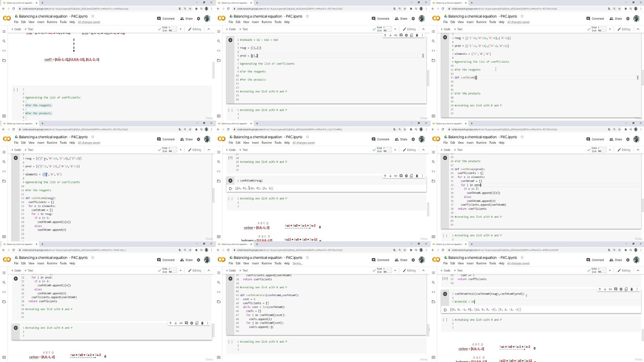Run the cell in the 'def coefAtomP(prod):' window
This screenshot has height=362, width=644.
(445, 158)
